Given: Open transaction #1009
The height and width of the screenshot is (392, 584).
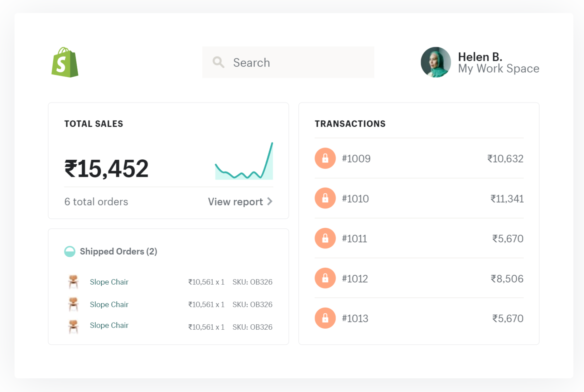Looking at the screenshot, I should point(419,158).
